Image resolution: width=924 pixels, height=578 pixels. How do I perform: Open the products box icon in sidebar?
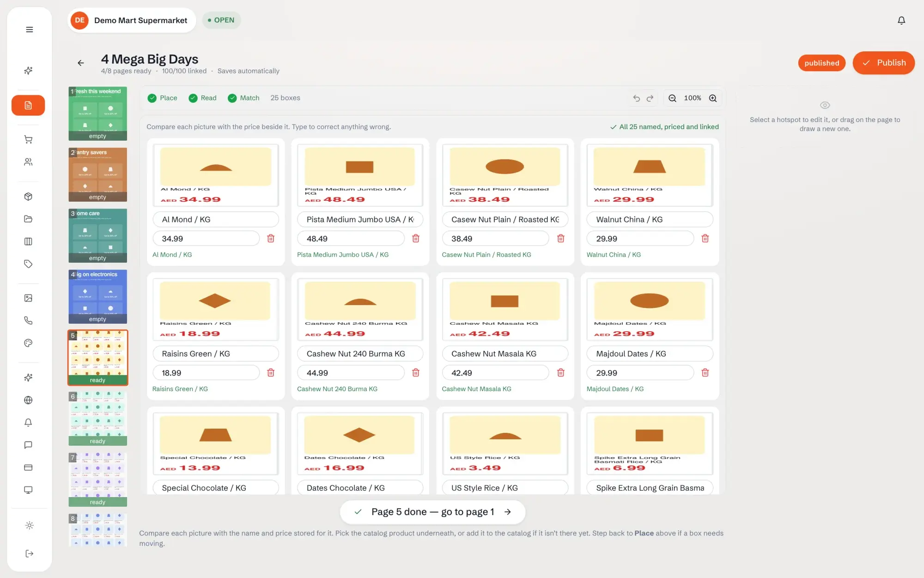[x=28, y=197]
